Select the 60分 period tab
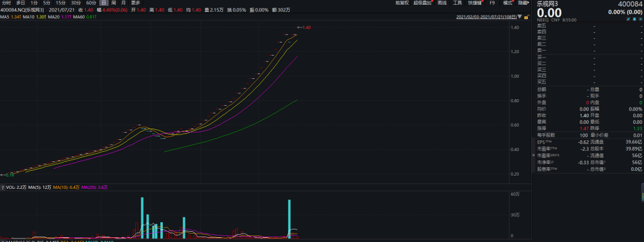The image size is (644, 242). point(91,3)
